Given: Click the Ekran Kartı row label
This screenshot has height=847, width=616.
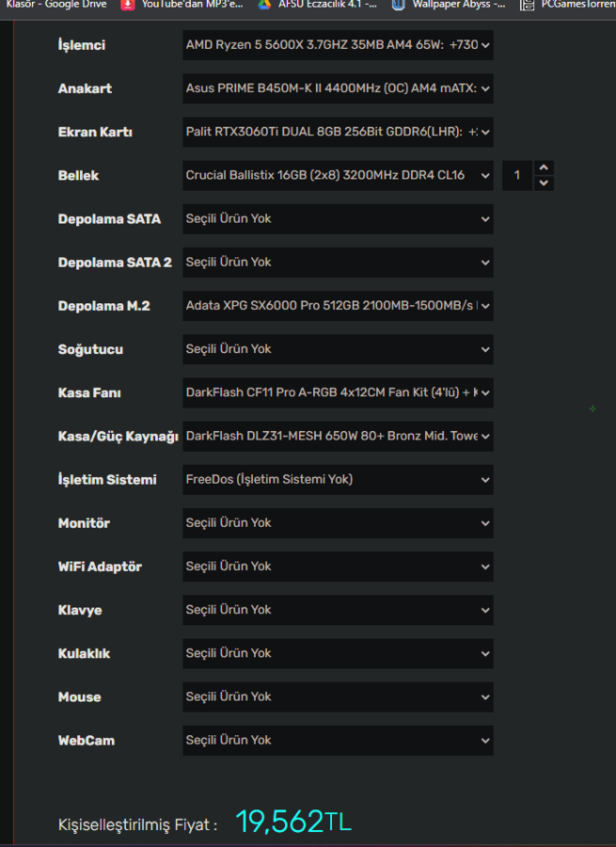Looking at the screenshot, I should coord(95,132).
